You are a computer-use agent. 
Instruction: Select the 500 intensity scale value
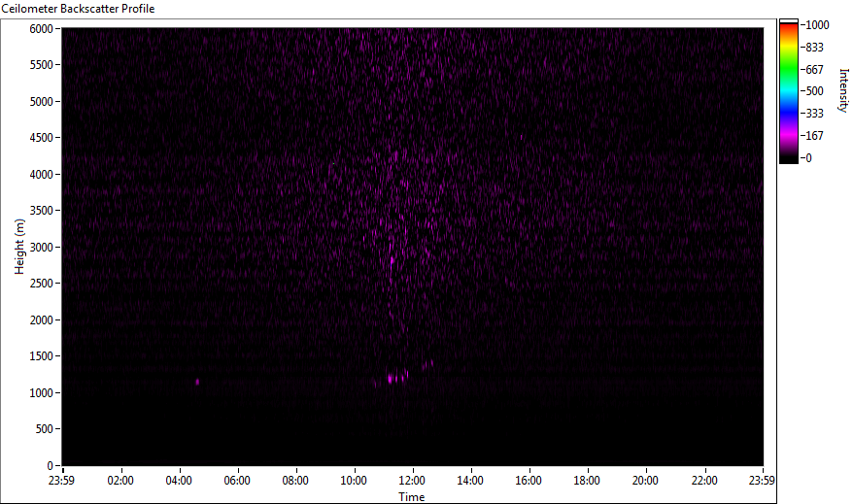tap(811, 91)
